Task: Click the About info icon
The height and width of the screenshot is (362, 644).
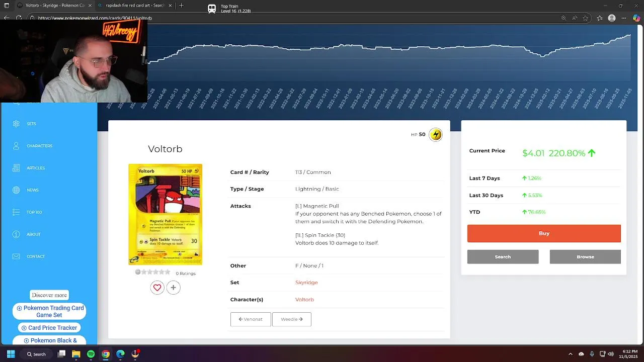Action: [x=16, y=234]
